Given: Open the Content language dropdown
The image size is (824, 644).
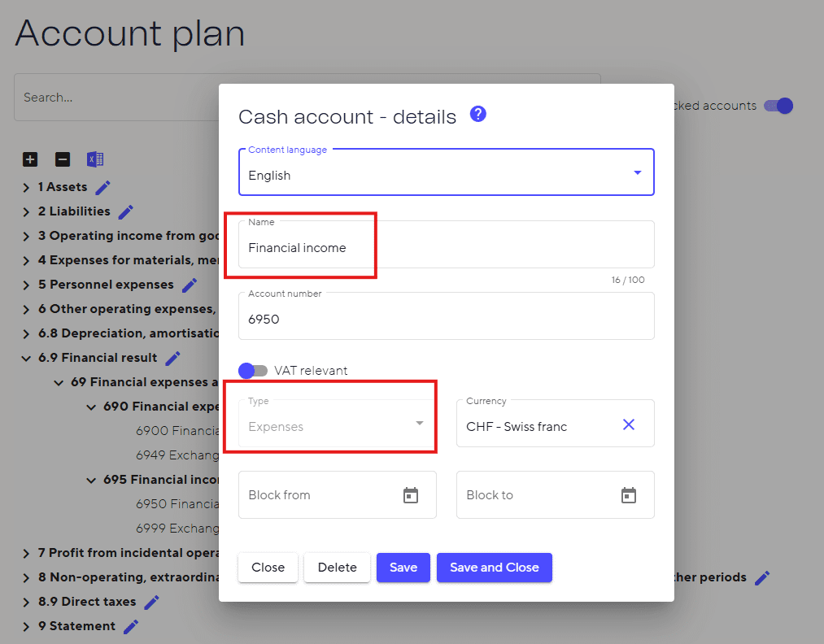Looking at the screenshot, I should pos(446,174).
